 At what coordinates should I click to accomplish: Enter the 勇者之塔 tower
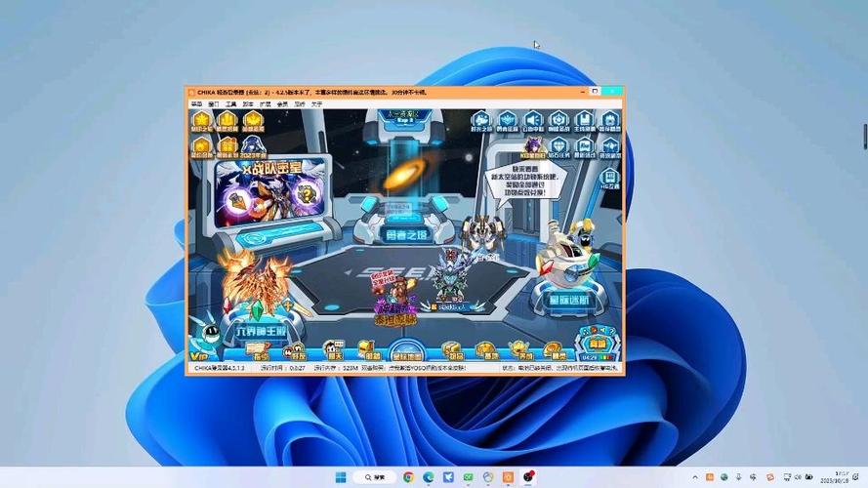(406, 235)
